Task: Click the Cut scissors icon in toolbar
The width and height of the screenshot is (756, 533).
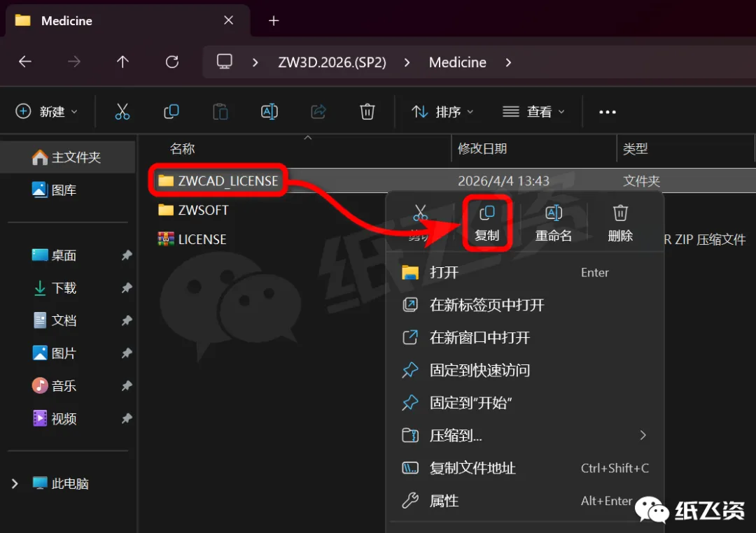Action: coord(122,112)
